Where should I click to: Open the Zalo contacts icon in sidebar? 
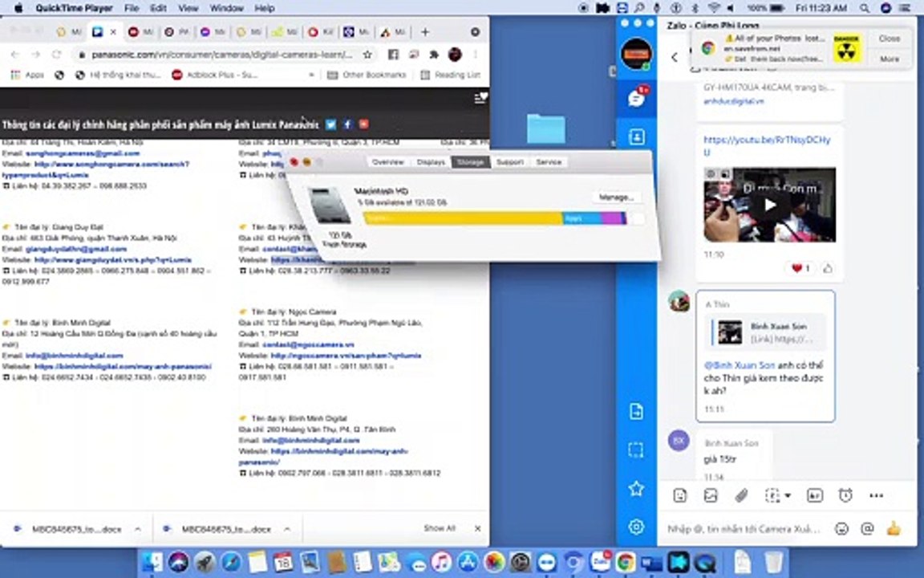(636, 136)
